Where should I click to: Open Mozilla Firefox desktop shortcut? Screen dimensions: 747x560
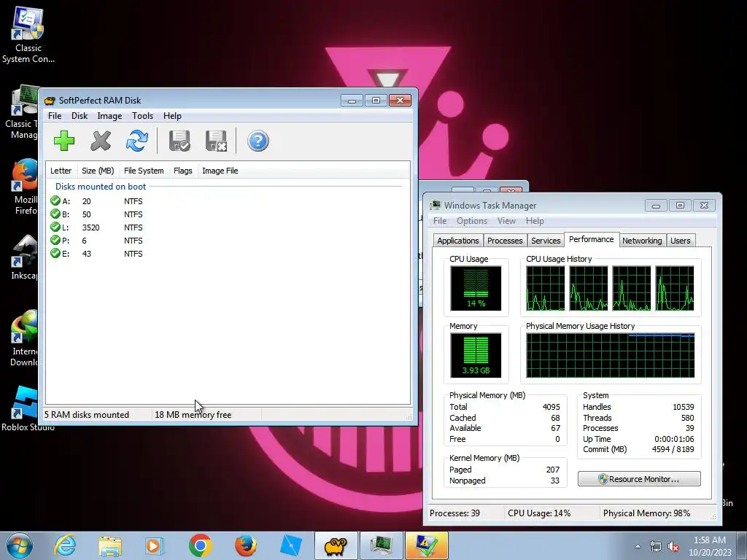[x=25, y=187]
